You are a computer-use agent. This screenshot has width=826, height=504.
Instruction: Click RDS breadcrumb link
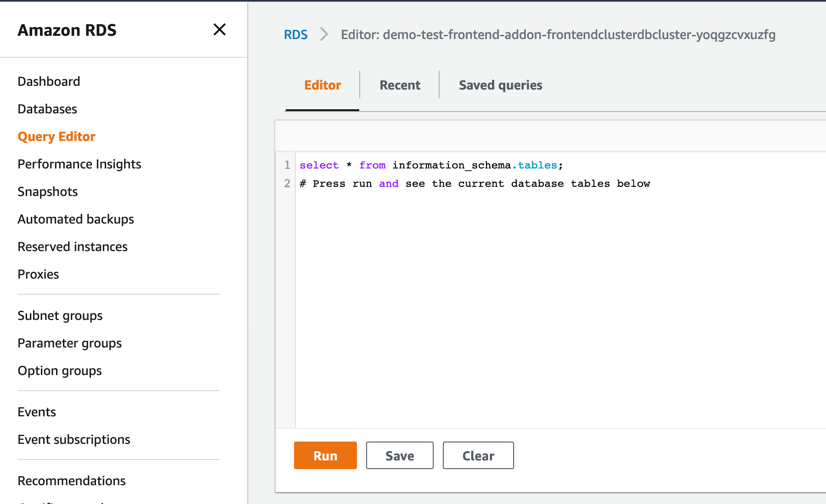click(x=295, y=34)
